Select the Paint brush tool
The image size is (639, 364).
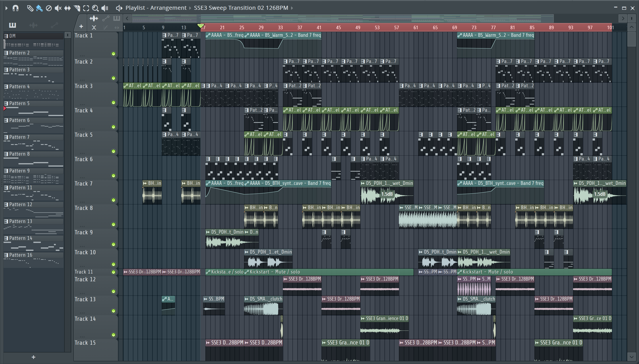(x=39, y=8)
